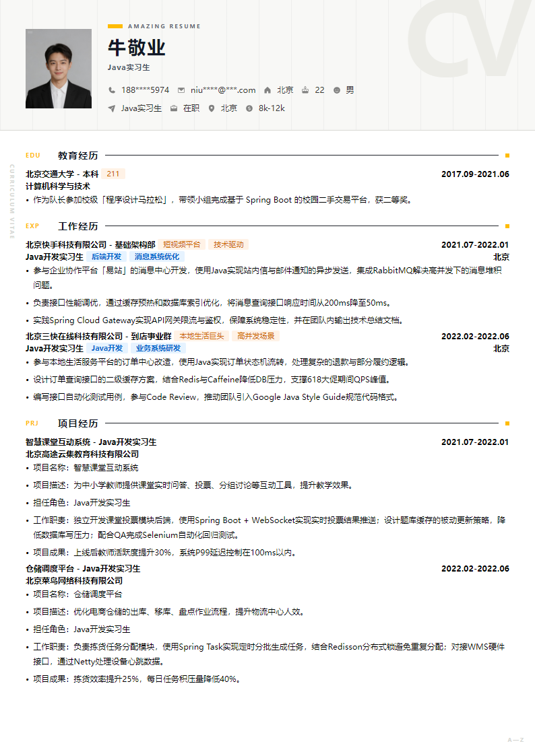This screenshot has height=756, width=535.
Task: Click the phone icon before 188****5974
Action: (x=111, y=90)
